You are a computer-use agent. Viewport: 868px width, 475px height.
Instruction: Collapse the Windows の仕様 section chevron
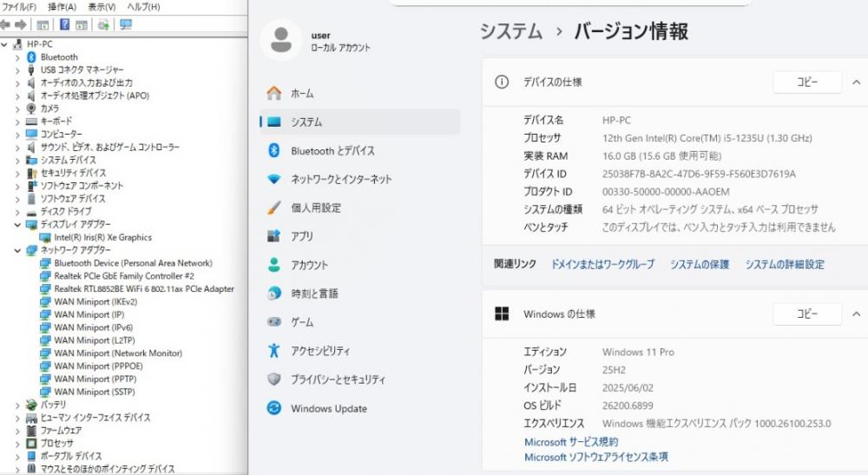coord(856,313)
